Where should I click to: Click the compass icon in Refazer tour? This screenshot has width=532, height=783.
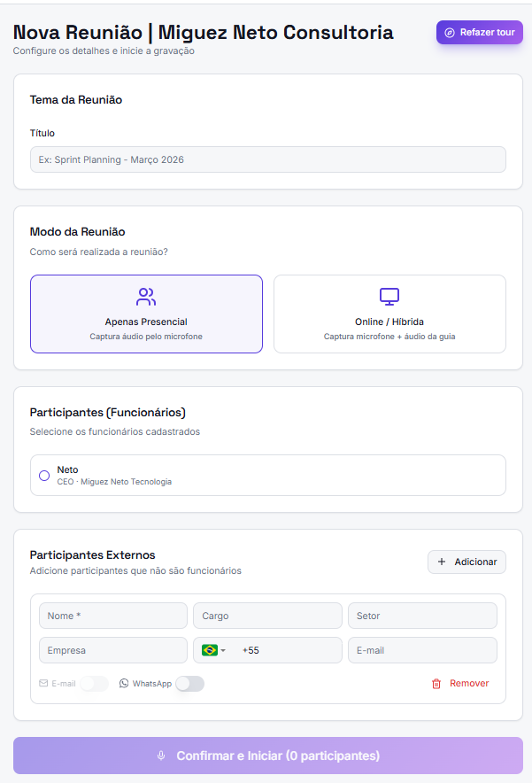coord(450,33)
